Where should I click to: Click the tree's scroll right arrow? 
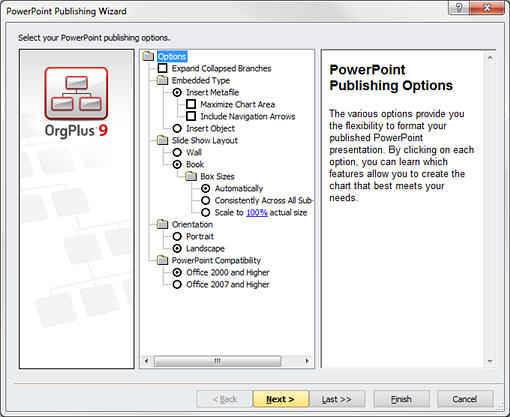307,361
